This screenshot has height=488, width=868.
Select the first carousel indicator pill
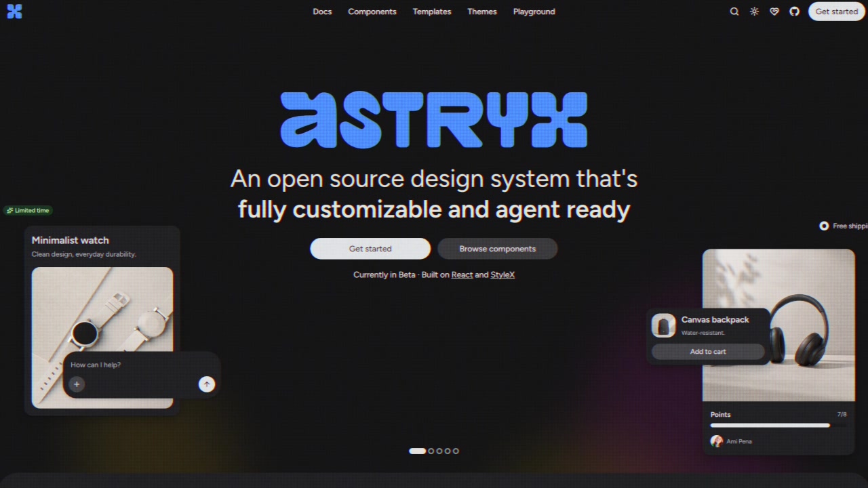point(417,451)
